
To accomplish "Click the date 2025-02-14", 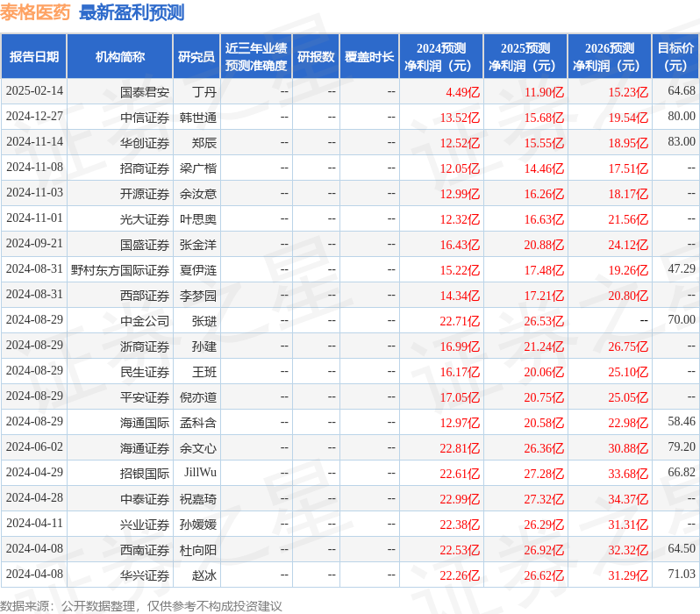I will pyautogui.click(x=34, y=90).
